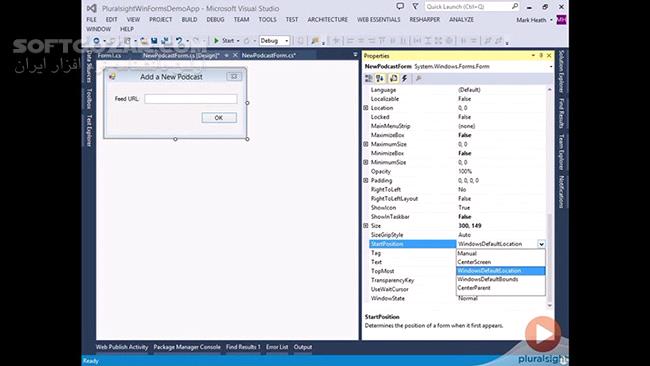Open Properties panel window position menu

pos(533,55)
